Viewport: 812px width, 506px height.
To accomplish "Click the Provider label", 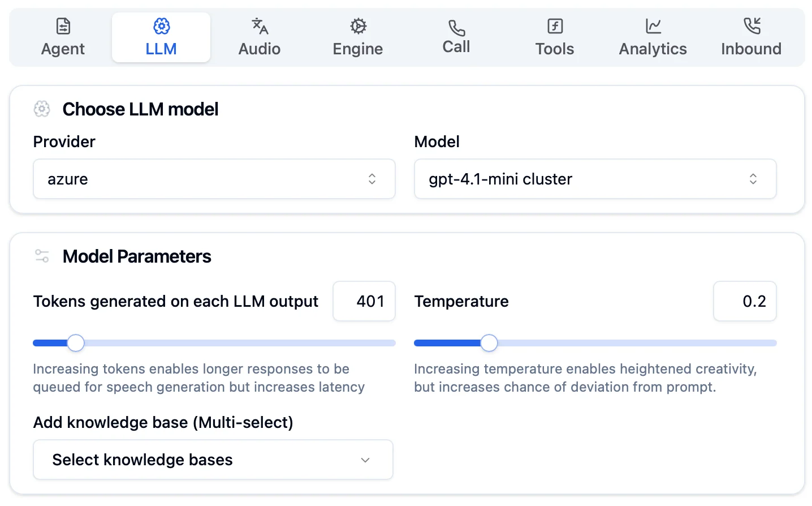I will coord(64,141).
